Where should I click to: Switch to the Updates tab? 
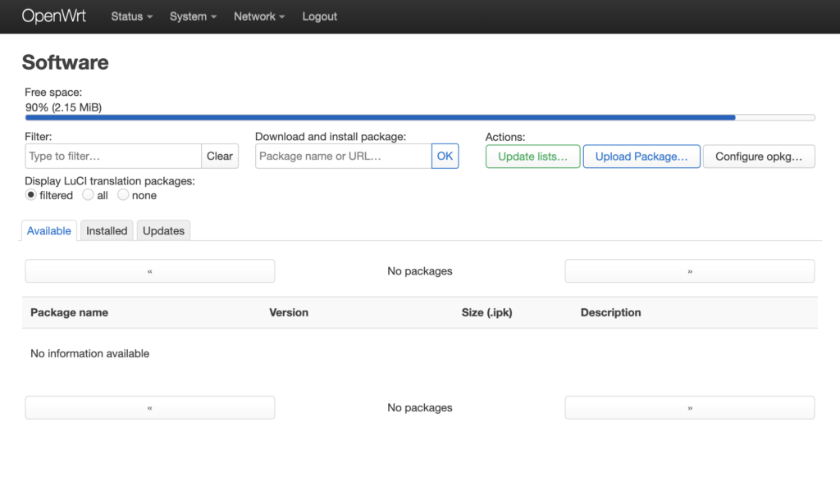(x=163, y=231)
